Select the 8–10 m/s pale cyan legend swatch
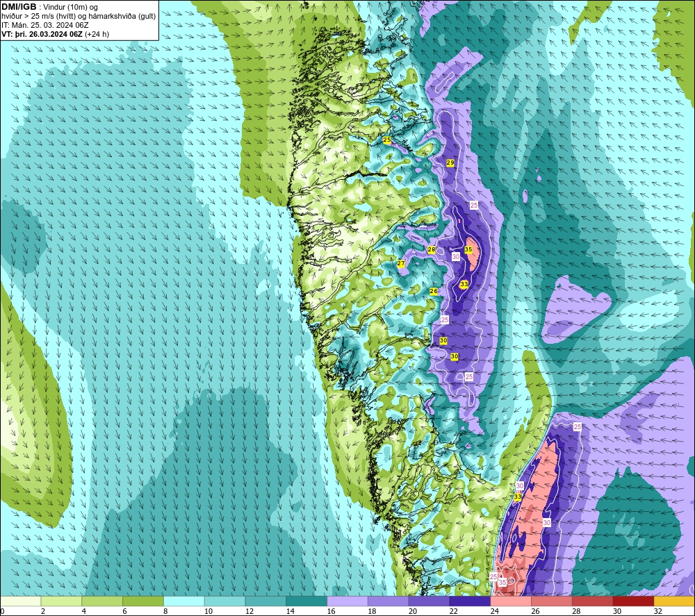Image resolution: width=695 pixels, height=616 pixels. point(184,601)
